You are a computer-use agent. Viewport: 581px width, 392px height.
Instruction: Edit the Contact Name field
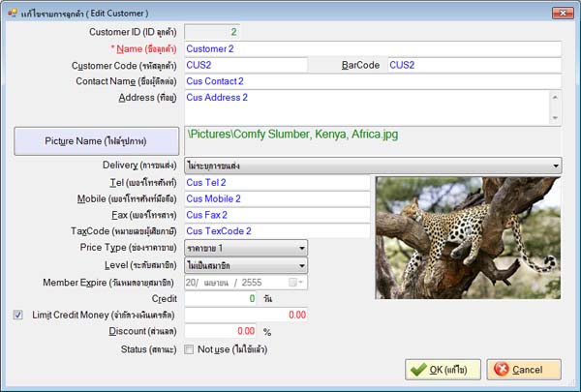click(373, 81)
